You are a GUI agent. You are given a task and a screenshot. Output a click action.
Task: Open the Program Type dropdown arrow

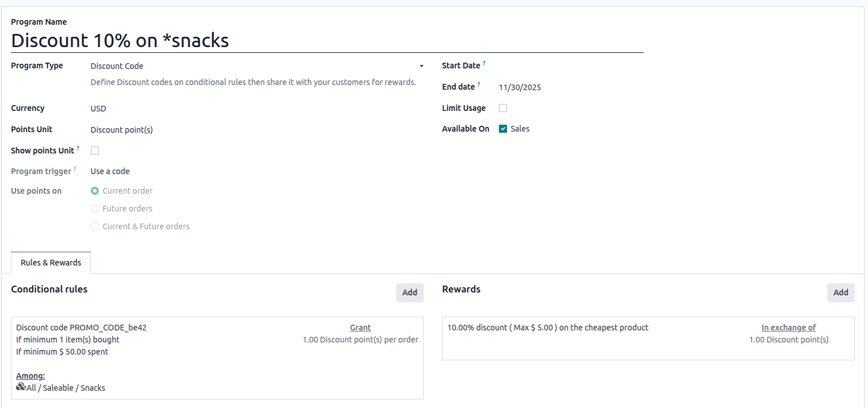pyautogui.click(x=421, y=66)
